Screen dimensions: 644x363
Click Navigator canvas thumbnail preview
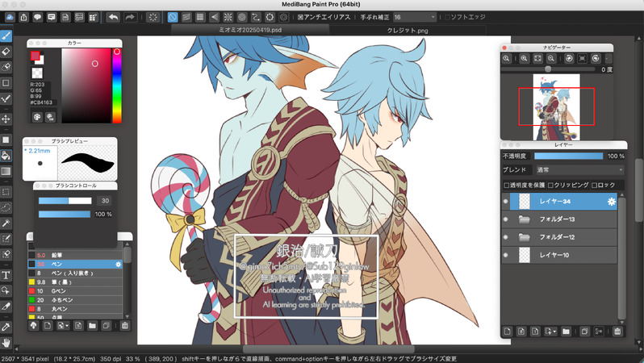pyautogui.click(x=557, y=106)
